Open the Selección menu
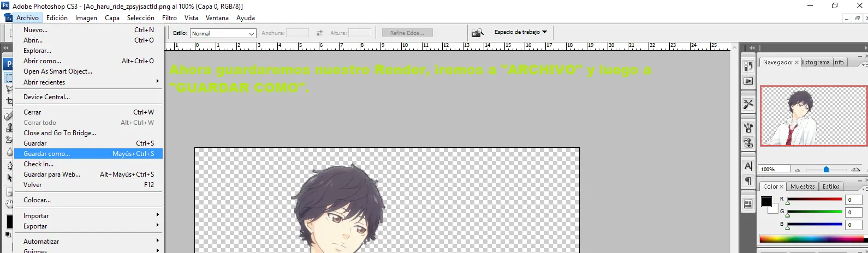The width and height of the screenshot is (868, 253). (x=141, y=18)
